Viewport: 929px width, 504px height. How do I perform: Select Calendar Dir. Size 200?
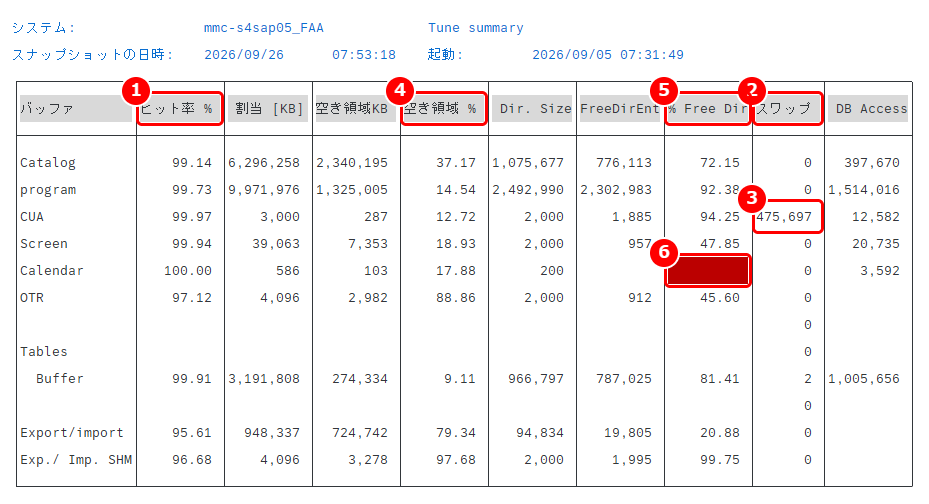[x=552, y=271]
